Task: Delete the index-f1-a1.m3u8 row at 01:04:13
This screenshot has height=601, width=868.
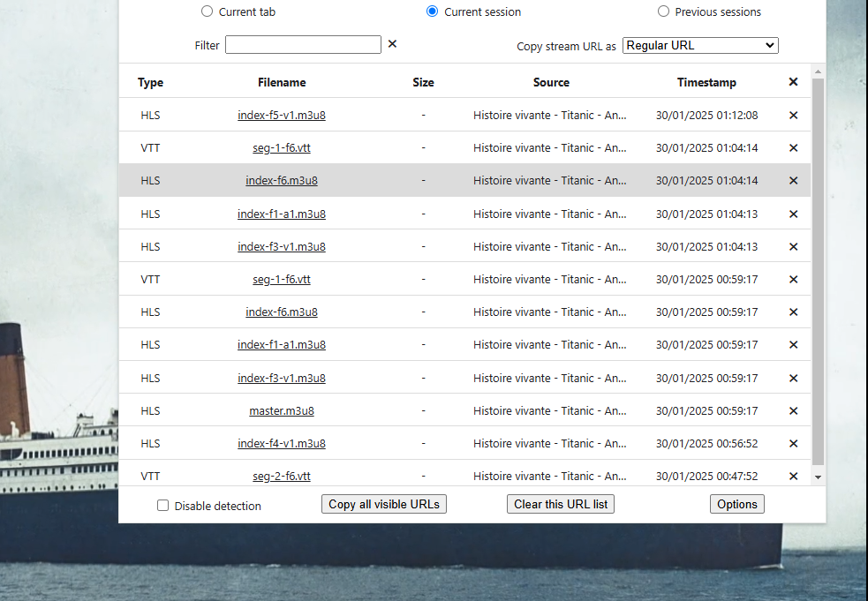Action: pyautogui.click(x=793, y=214)
